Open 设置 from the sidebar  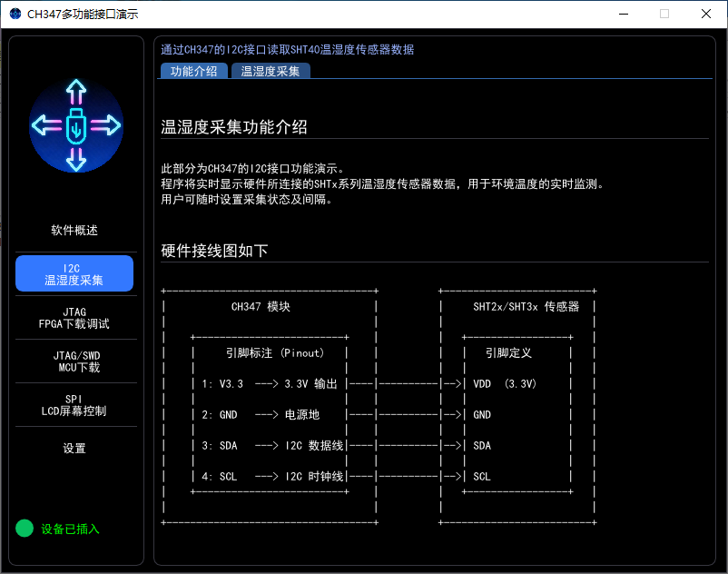pyautogui.click(x=74, y=449)
